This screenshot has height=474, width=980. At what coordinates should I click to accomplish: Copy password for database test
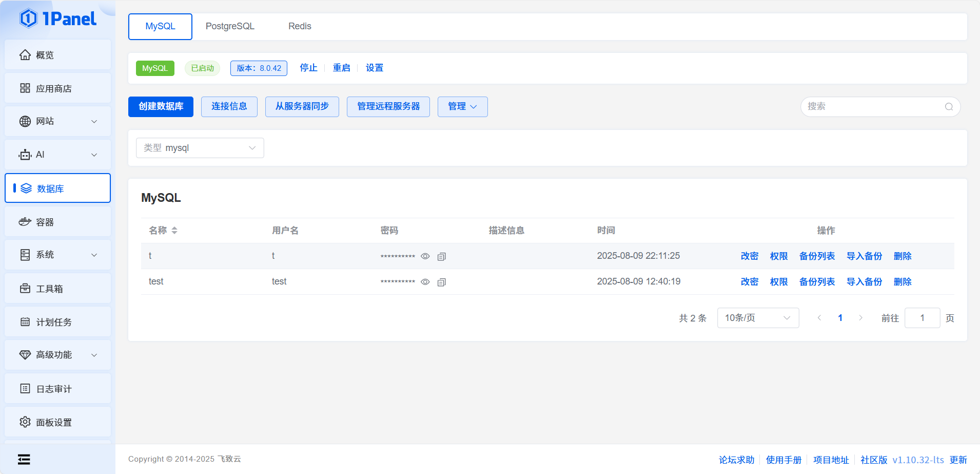tap(442, 282)
